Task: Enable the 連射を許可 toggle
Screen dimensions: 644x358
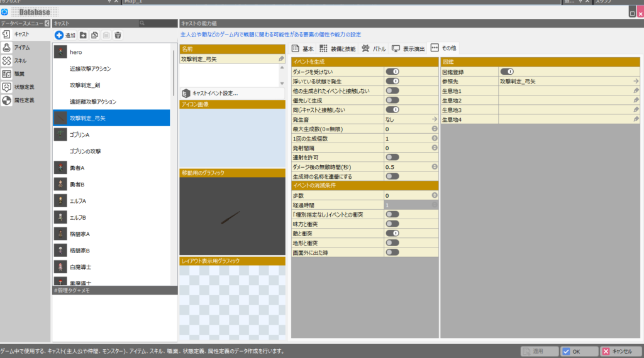Action: click(392, 157)
